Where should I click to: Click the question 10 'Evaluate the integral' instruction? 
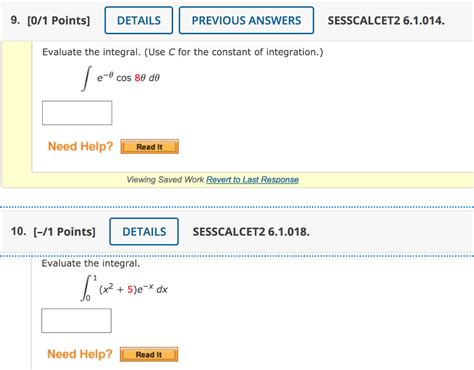91,264
